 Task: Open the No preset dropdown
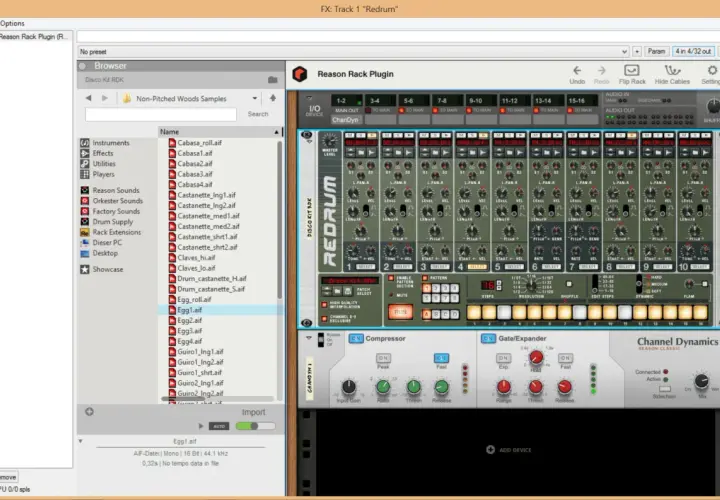point(624,51)
